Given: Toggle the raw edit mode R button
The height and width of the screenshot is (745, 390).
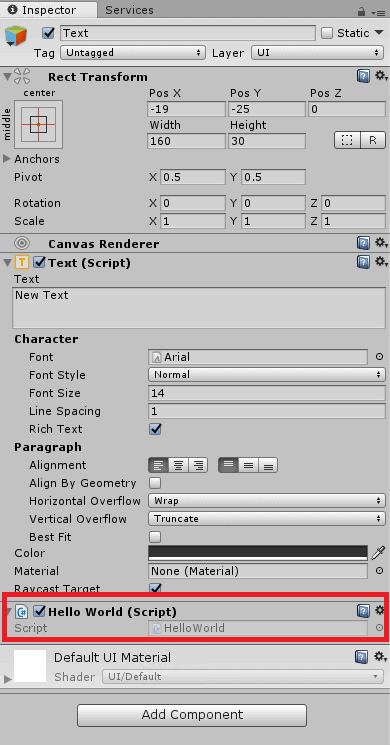Looking at the screenshot, I should coord(373,141).
